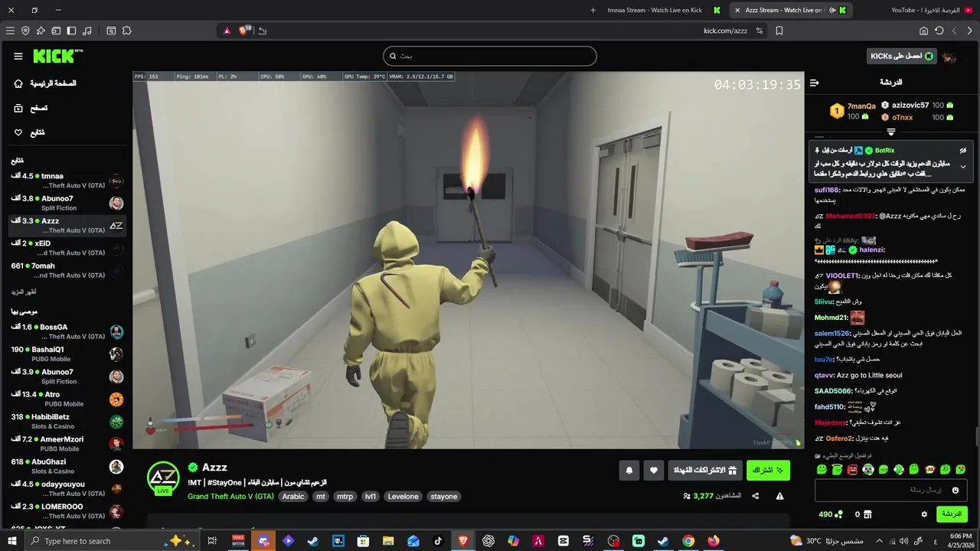Click the report warning triangle icon
Viewport: 980px width, 551px height.
coord(779,496)
